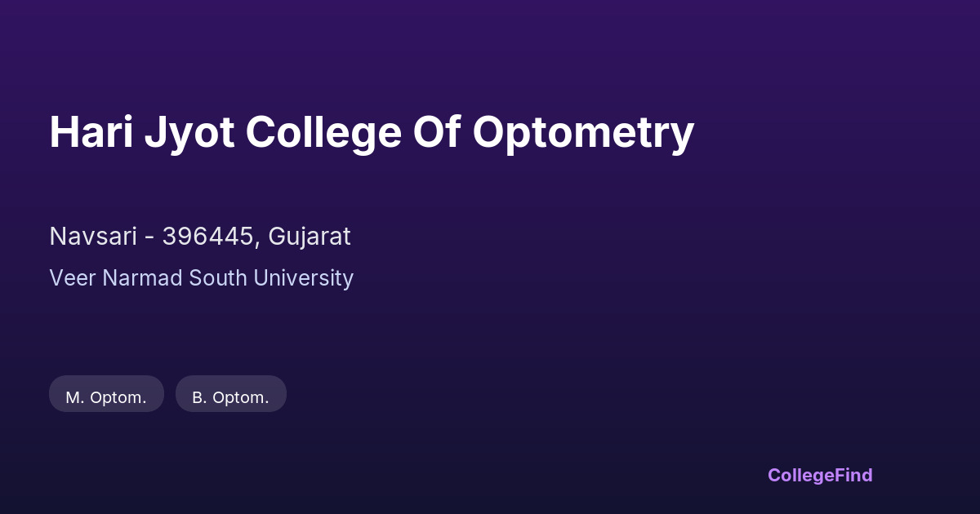Screen dimensions: 980x514
Task: Click the Navsari - 396445, Gujarat address line
Action: pos(200,237)
